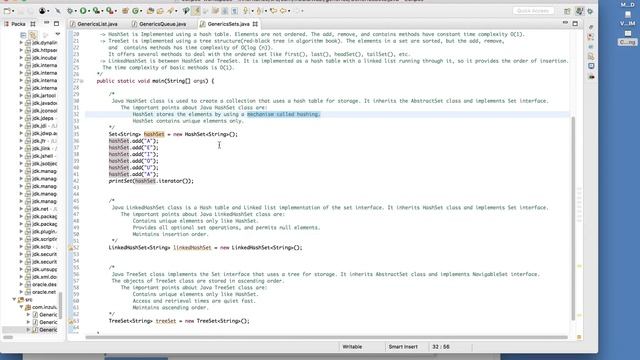The image size is (640, 360).
Task: Run the program with green Run button
Action: (83, 11)
